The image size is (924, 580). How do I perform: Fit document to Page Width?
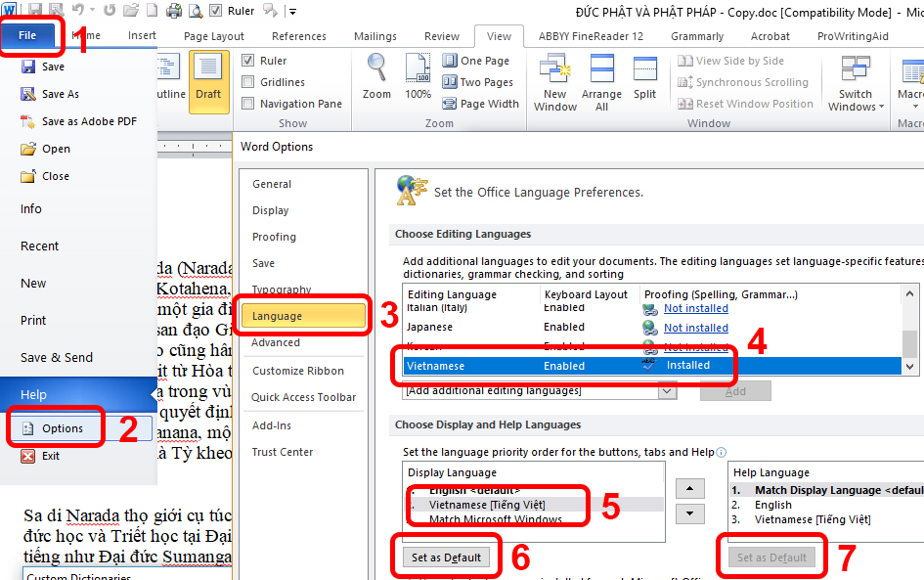480,104
